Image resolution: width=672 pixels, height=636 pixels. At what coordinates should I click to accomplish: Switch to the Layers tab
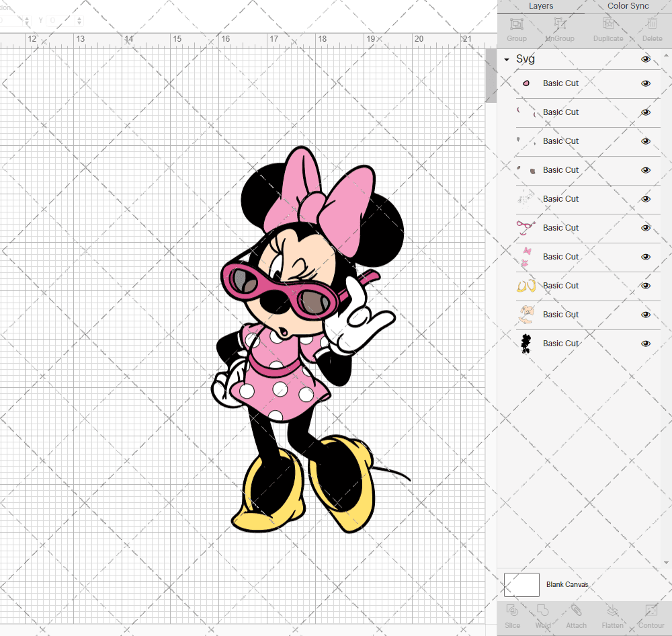coord(541,6)
